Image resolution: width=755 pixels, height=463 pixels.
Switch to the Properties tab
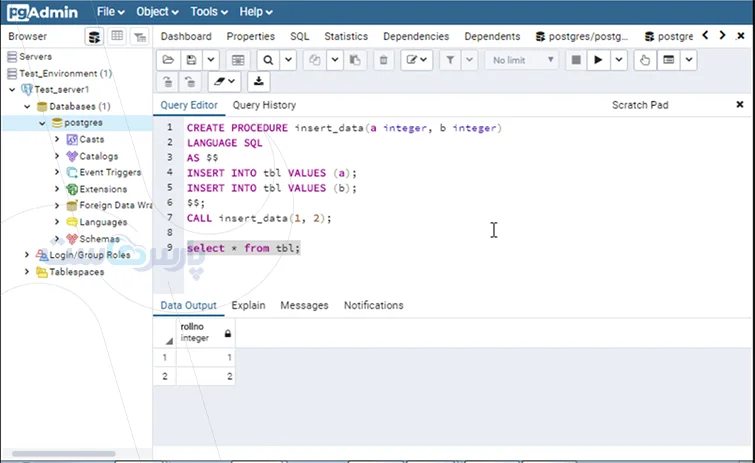250,37
